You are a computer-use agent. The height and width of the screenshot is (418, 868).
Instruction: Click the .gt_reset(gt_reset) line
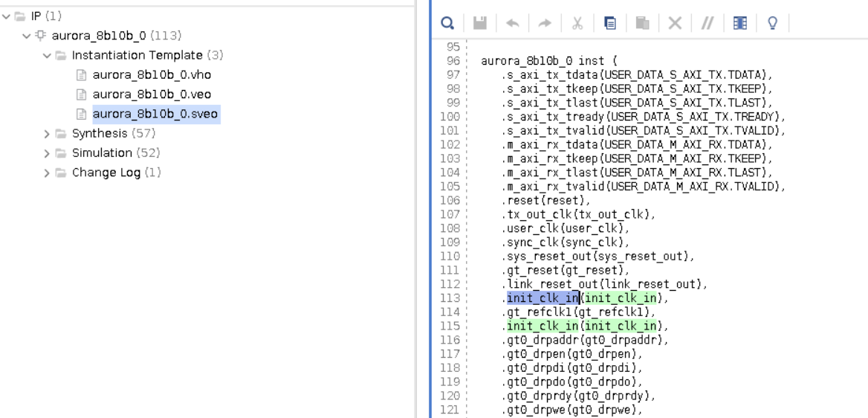click(x=566, y=271)
